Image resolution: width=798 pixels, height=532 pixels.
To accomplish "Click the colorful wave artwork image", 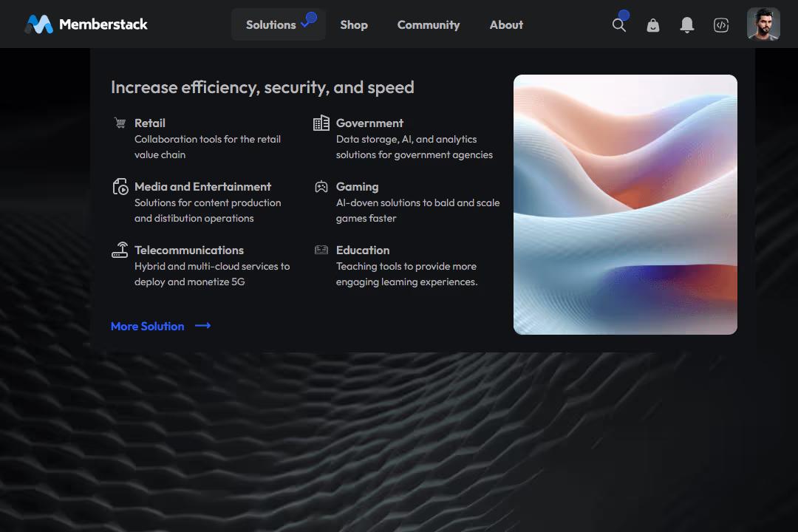I will 625,205.
